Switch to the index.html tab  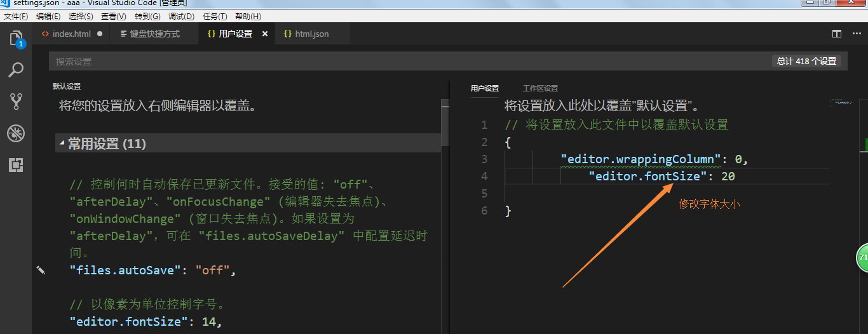tap(71, 34)
